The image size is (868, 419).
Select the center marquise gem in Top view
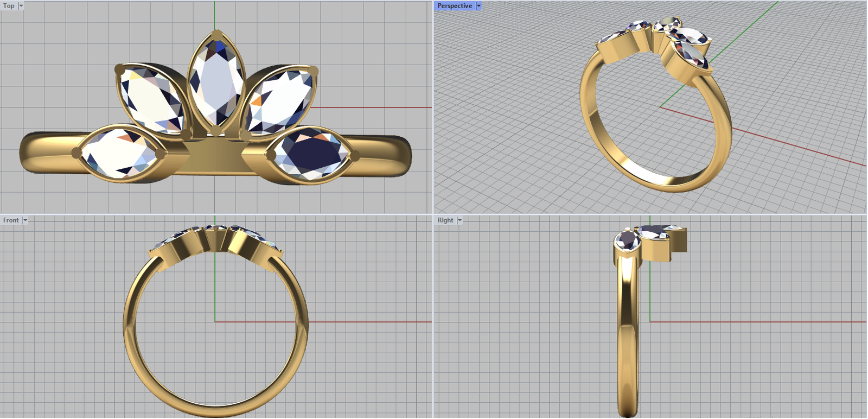(216, 82)
